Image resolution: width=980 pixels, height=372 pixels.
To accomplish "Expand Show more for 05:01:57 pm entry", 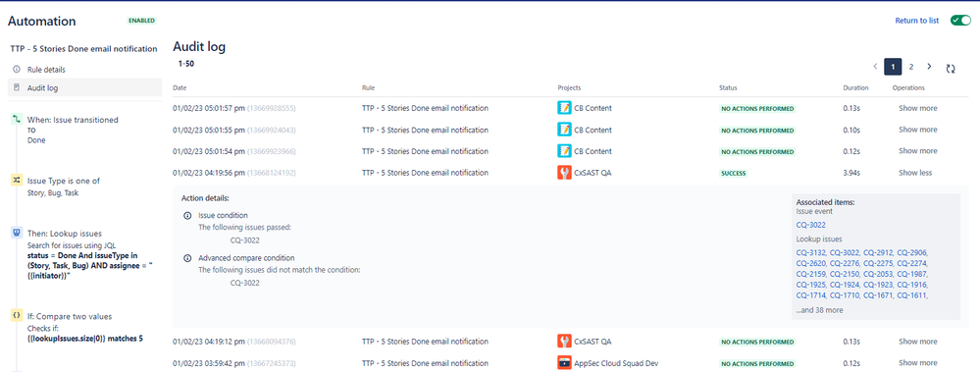I will click(x=917, y=108).
